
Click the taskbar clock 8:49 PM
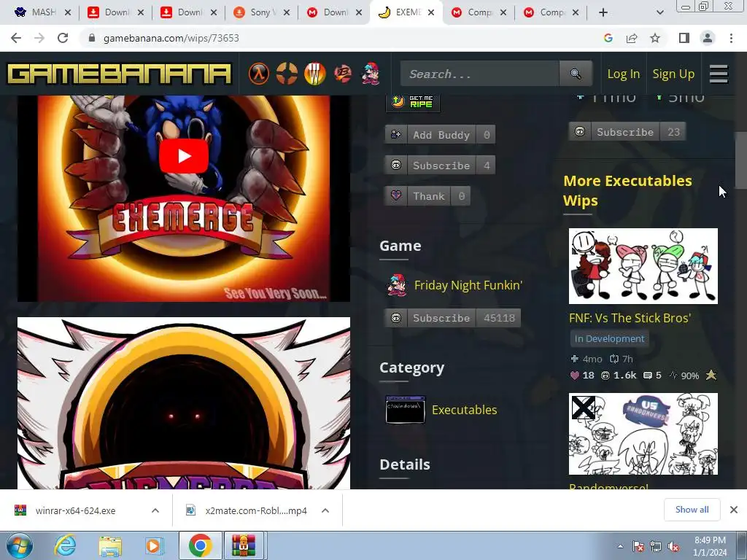click(710, 546)
